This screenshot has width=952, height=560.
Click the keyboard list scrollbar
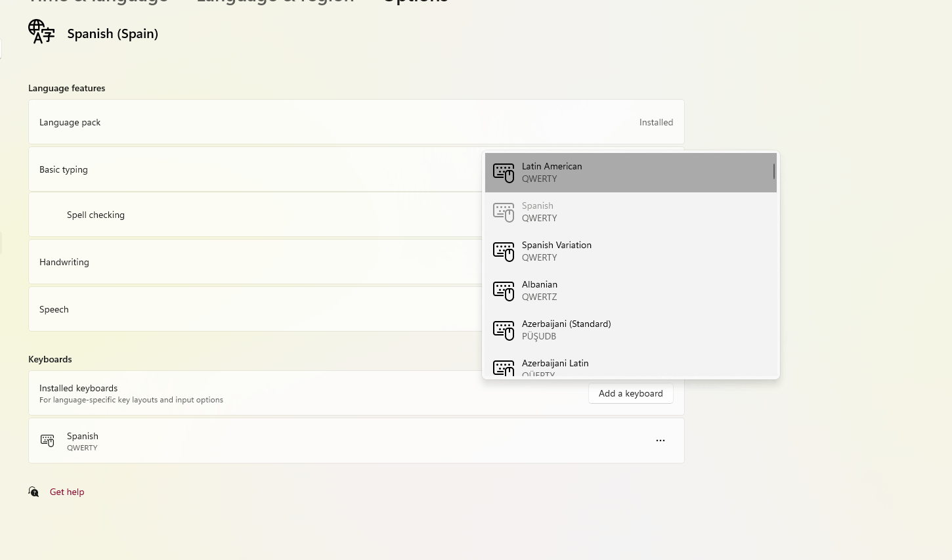[x=774, y=171]
